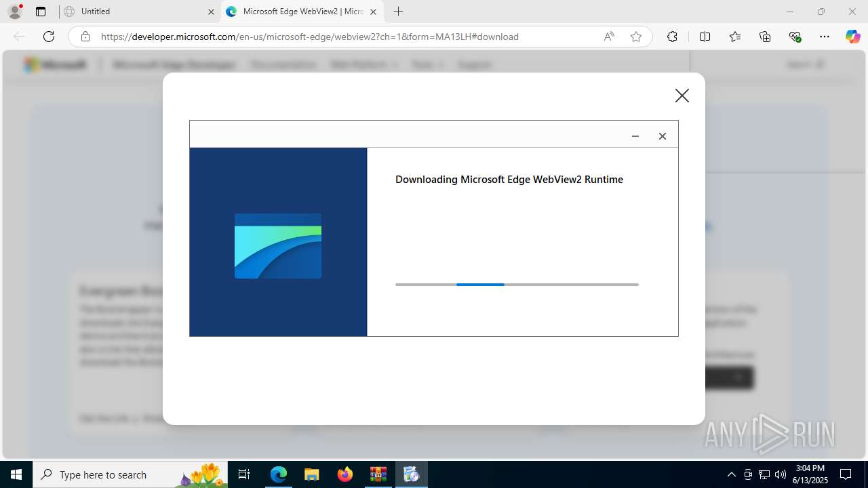Image resolution: width=868 pixels, height=488 pixels.
Task: Click the WebView2 logo image
Action: 278,246
